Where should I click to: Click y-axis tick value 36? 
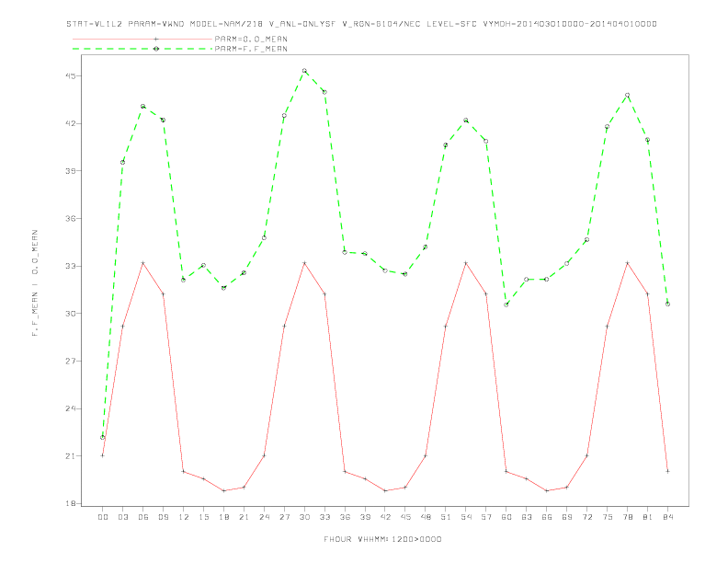point(71,218)
